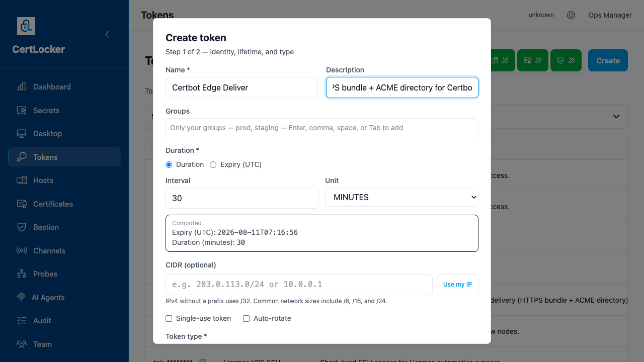Click the Tokens key icon
The width and height of the screenshot is (644, 362).
pos(22,157)
